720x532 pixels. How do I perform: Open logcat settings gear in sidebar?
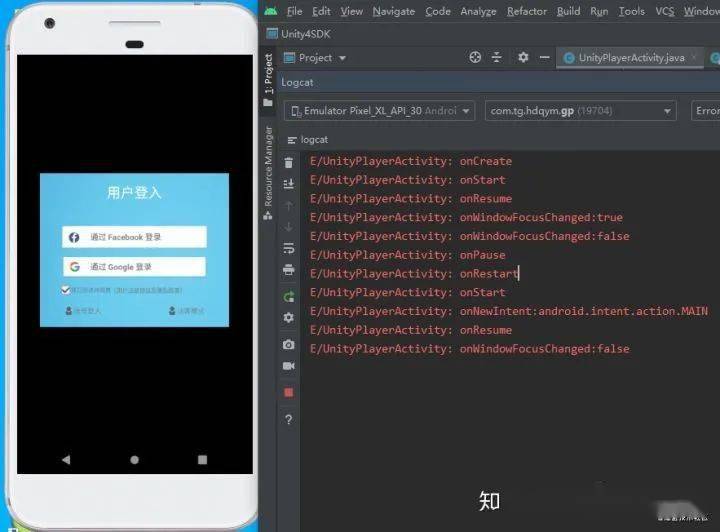[289, 318]
